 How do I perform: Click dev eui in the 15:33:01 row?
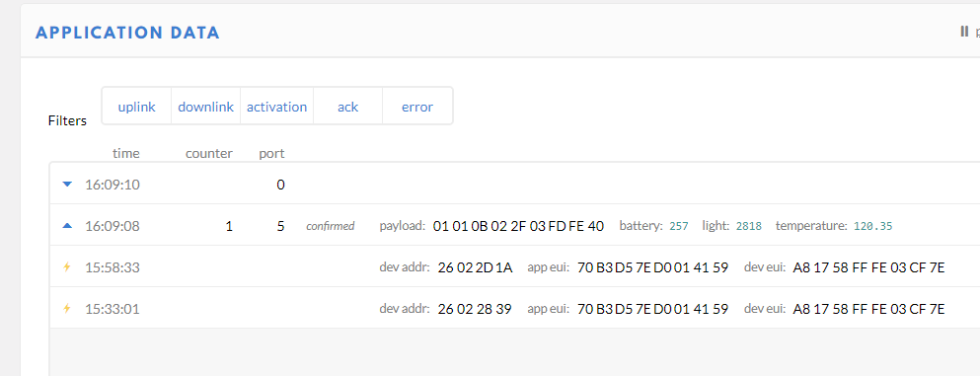point(868,309)
